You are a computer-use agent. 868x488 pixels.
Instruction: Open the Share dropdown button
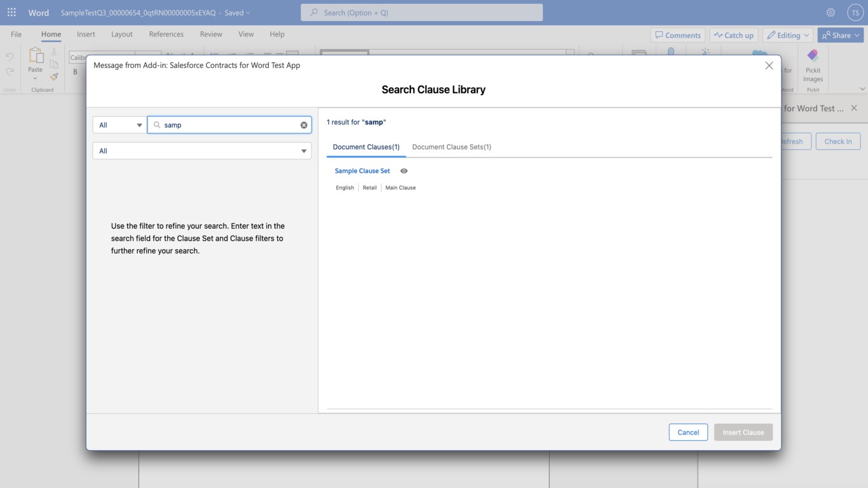point(841,36)
